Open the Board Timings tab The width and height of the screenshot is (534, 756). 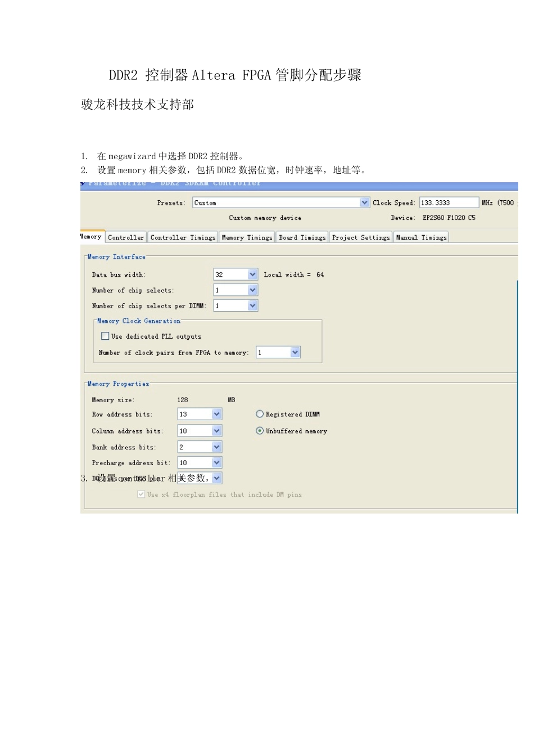pos(302,237)
